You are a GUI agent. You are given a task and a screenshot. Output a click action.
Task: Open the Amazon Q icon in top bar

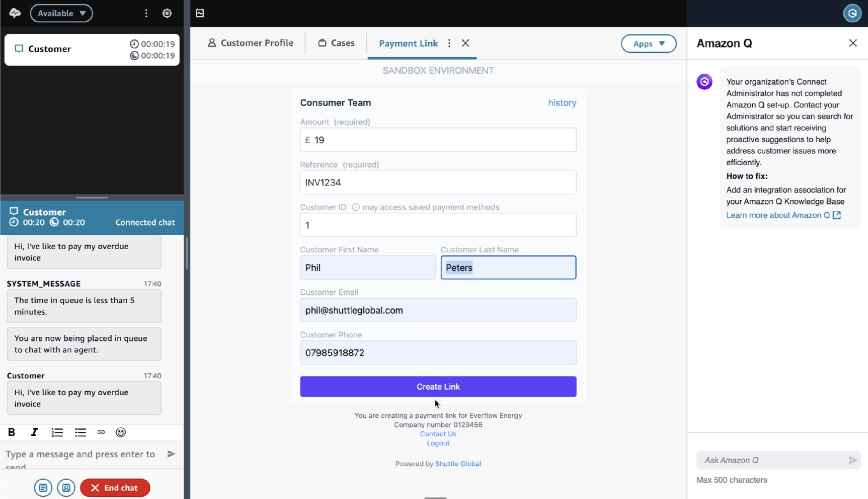point(852,13)
